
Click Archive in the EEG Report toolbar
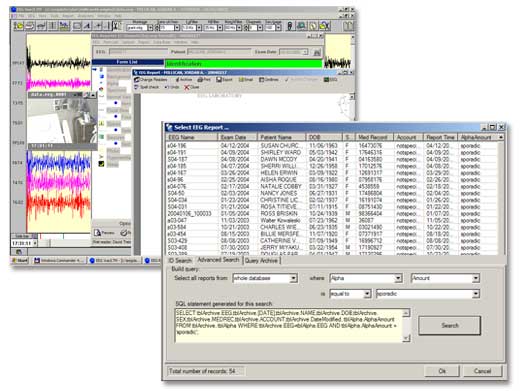[184, 80]
